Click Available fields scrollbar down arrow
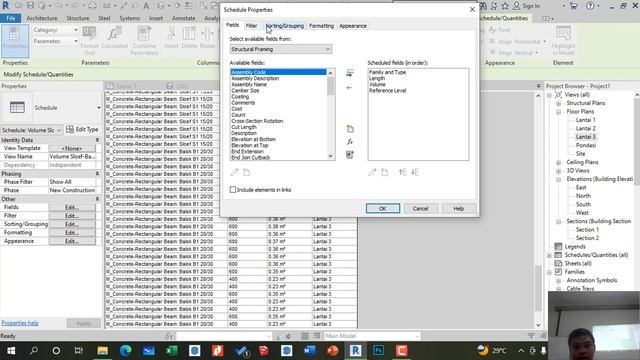Image resolution: width=640 pixels, height=360 pixels. 330,156
